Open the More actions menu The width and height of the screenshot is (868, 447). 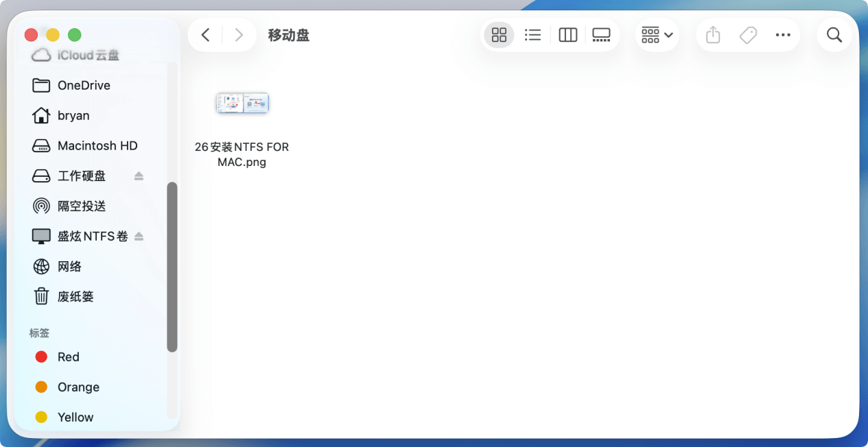[783, 34]
